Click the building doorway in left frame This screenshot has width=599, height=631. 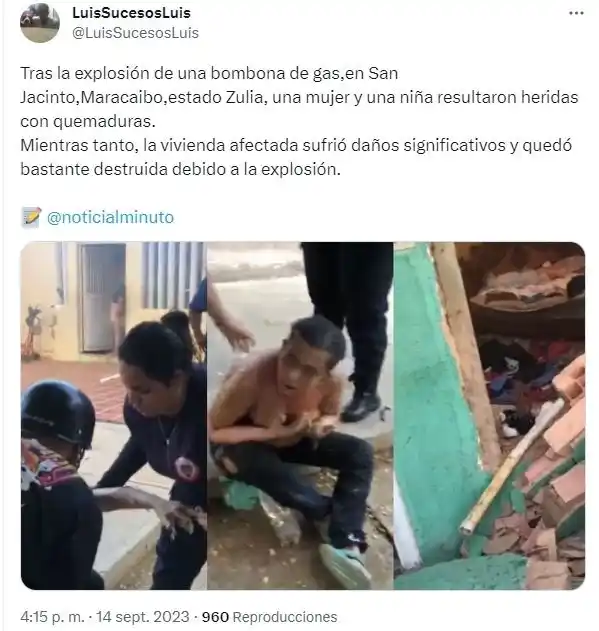[x=101, y=298]
